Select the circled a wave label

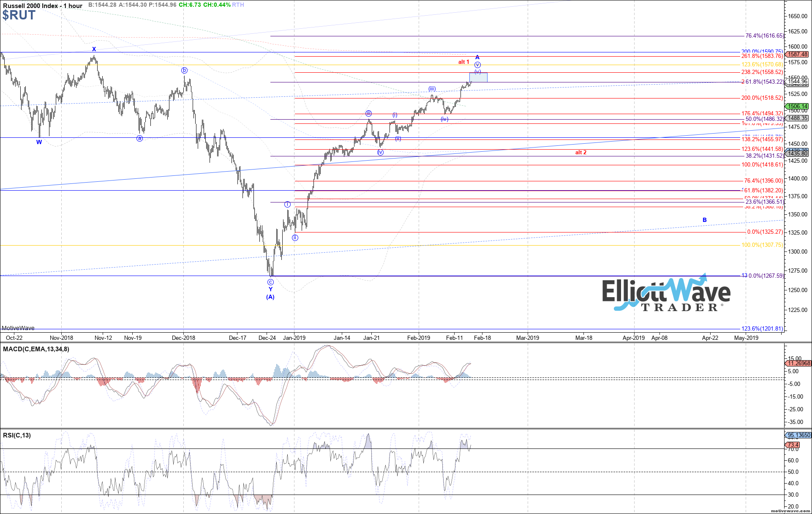click(x=139, y=138)
